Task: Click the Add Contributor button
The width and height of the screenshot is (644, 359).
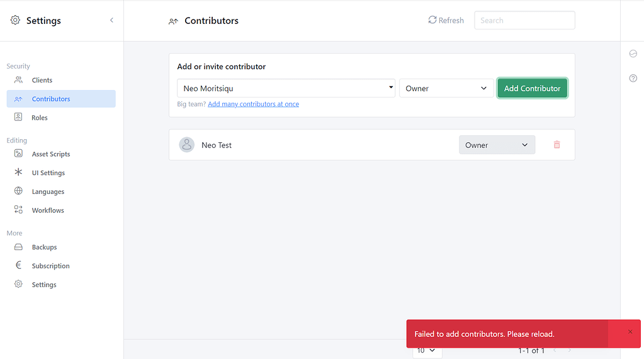Action: pyautogui.click(x=533, y=88)
